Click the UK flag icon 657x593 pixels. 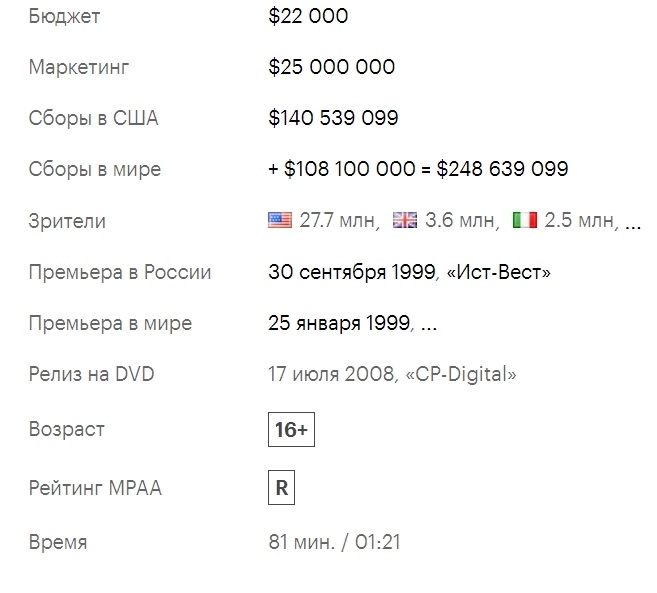tap(405, 221)
